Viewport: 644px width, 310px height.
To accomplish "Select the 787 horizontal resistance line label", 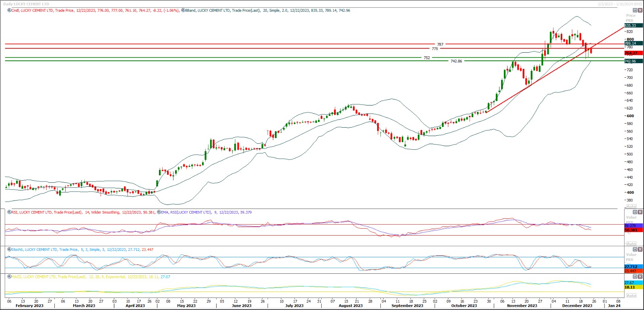I will [x=440, y=44].
